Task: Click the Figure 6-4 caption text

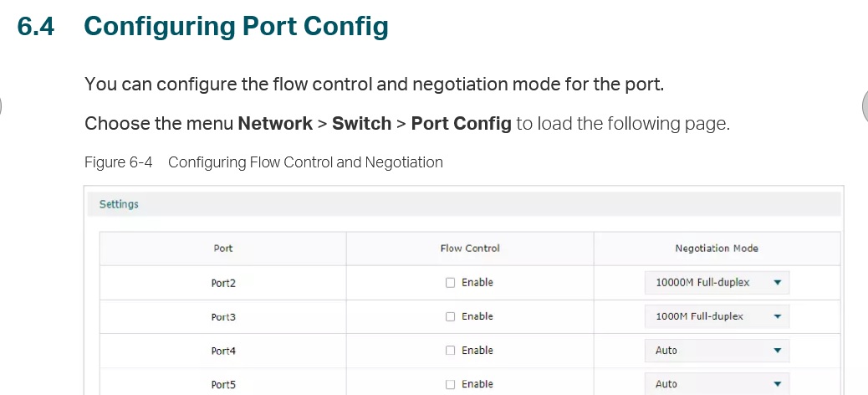Action: point(263,162)
